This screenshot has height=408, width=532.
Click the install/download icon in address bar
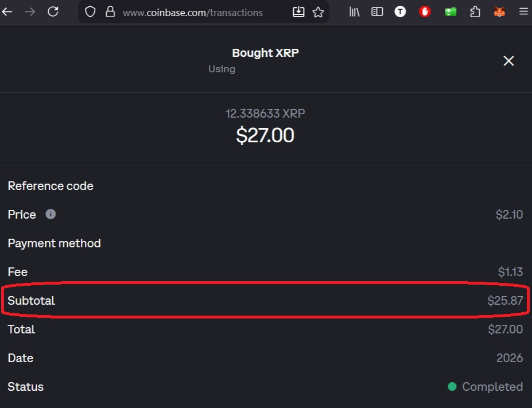(298, 12)
